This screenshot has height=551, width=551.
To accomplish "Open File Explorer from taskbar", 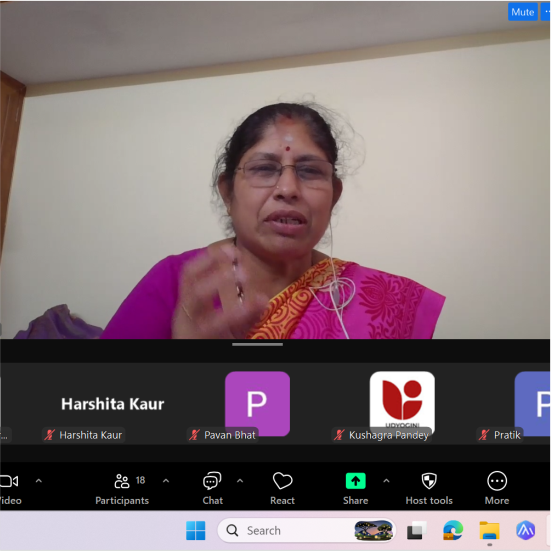I will coord(489,530).
